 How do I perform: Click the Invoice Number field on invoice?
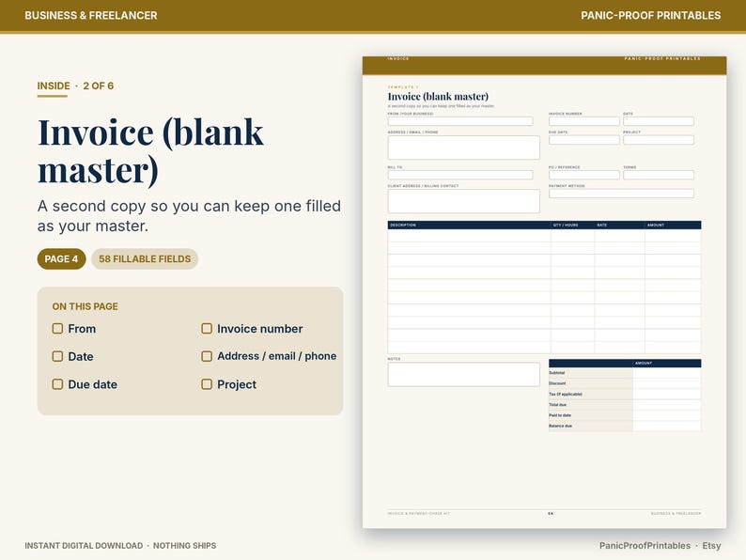(584, 121)
